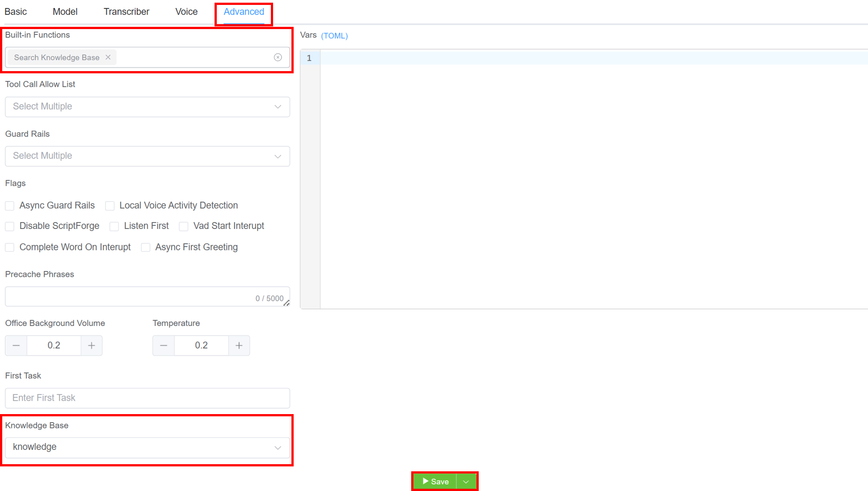Clear all Built-in Functions selections
The height and width of the screenshot is (491, 868).
click(x=278, y=57)
